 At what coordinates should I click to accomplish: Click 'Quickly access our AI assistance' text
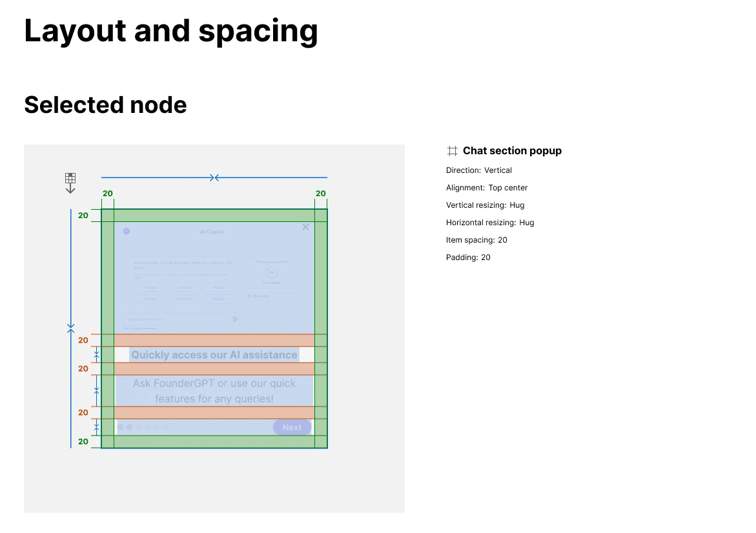[x=214, y=355]
